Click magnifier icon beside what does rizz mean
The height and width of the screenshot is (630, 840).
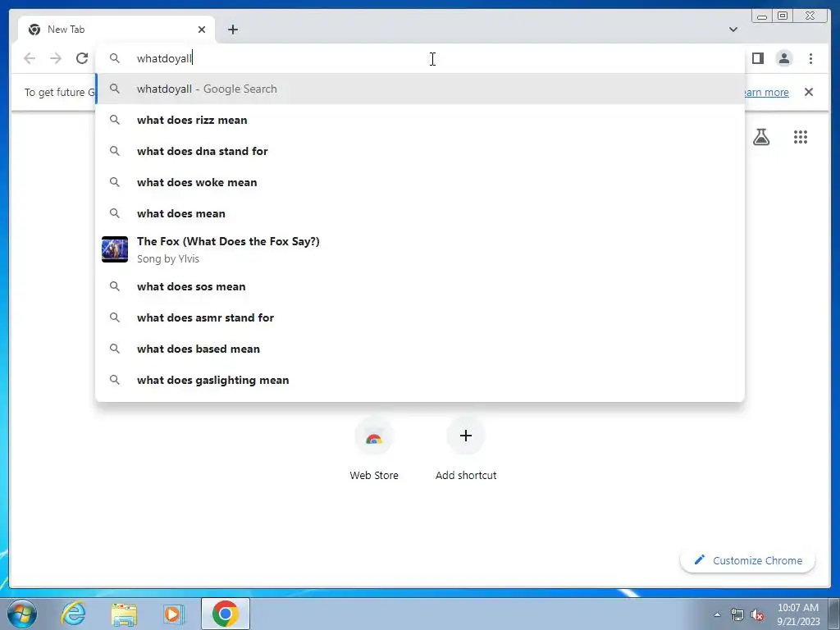tap(115, 120)
